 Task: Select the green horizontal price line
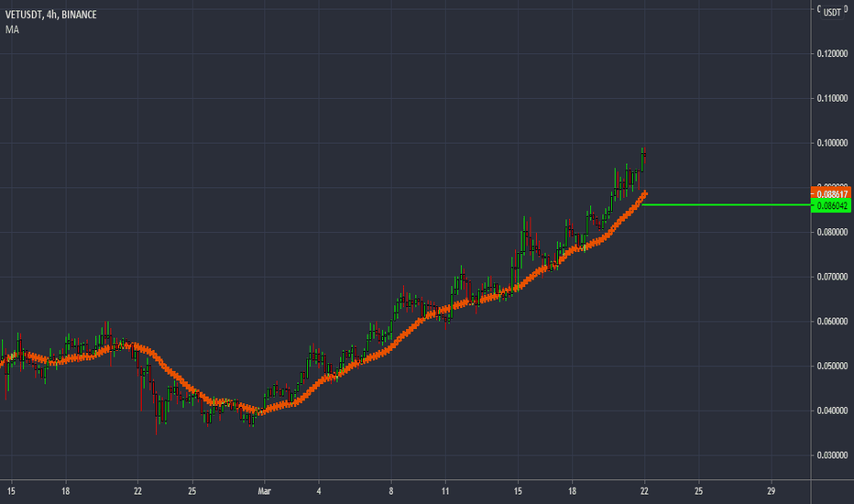727,205
